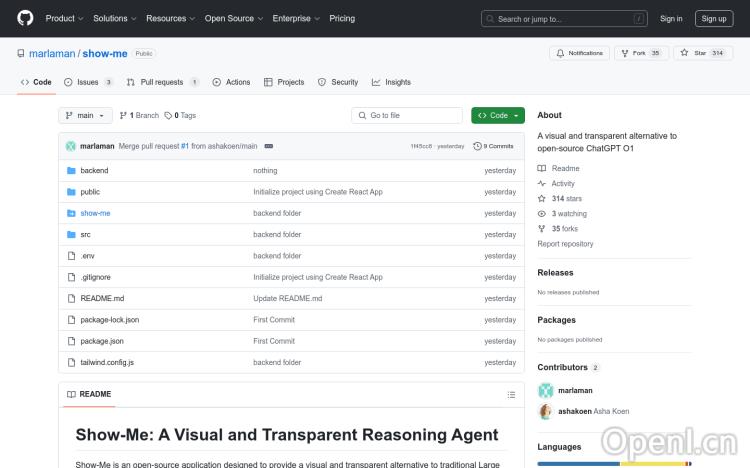Switch to the Pull requests tab

point(163,82)
